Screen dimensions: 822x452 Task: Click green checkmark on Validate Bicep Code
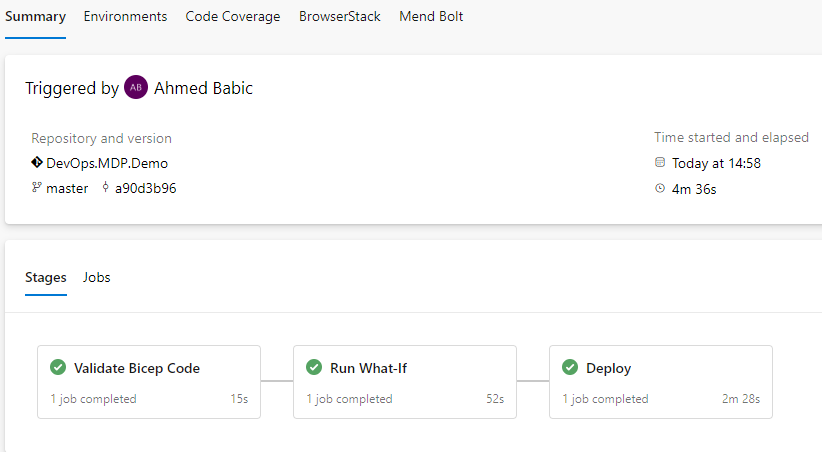click(x=58, y=368)
